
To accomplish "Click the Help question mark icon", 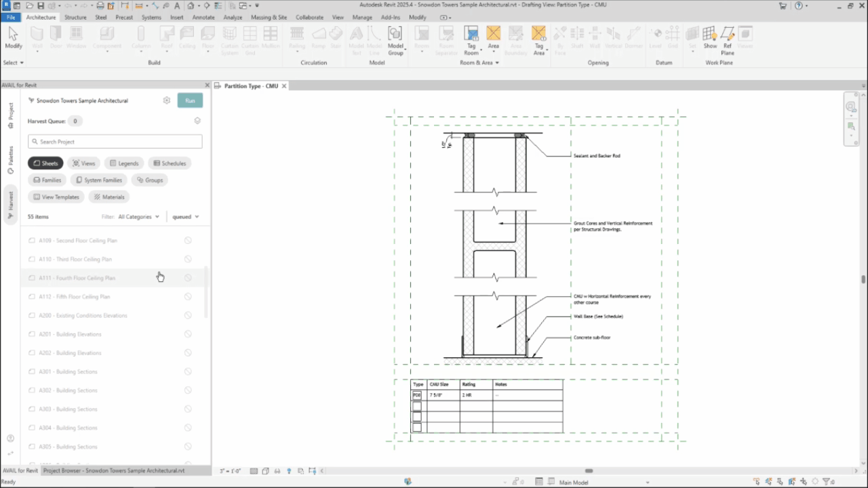I will [x=797, y=5].
